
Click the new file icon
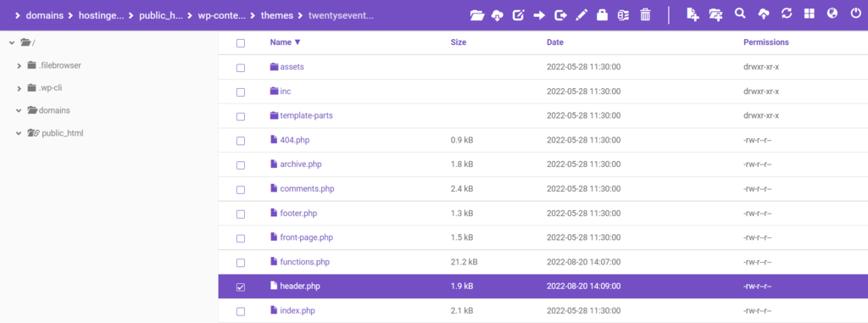point(693,15)
